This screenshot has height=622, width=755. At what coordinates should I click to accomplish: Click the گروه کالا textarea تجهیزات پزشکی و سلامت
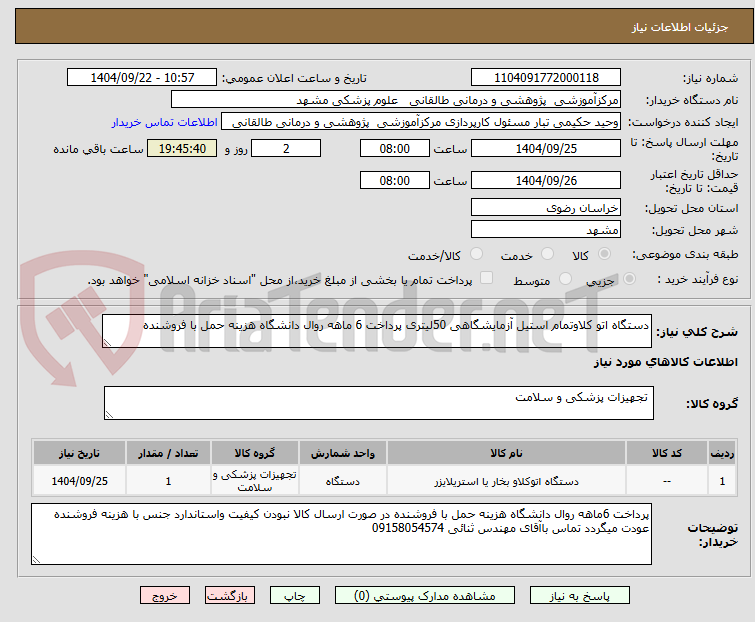point(378,403)
